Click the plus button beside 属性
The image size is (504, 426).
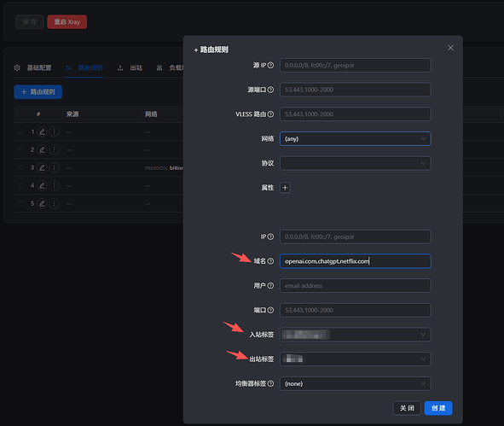point(285,188)
